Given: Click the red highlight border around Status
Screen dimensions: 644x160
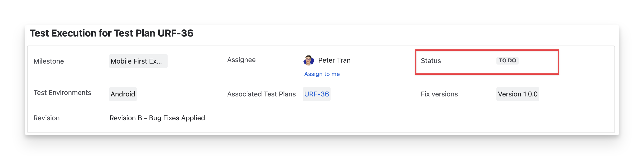Looking at the screenshot, I should tap(487, 50).
